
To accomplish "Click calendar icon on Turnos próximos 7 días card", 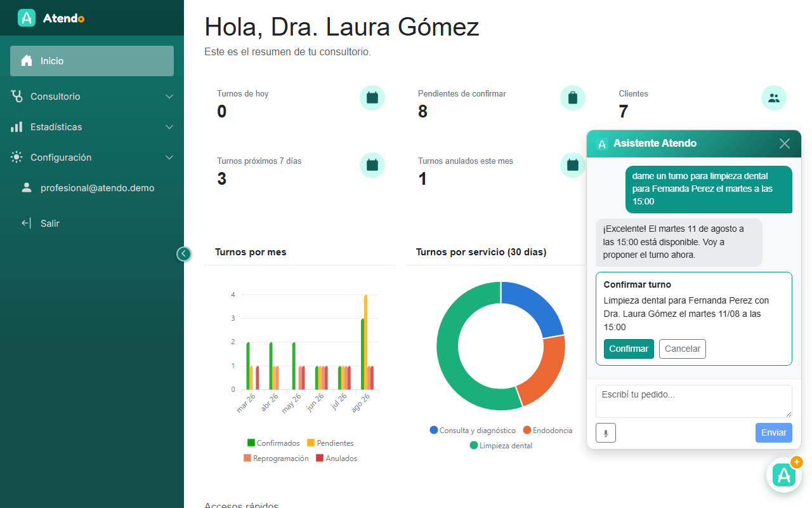I will (372, 165).
